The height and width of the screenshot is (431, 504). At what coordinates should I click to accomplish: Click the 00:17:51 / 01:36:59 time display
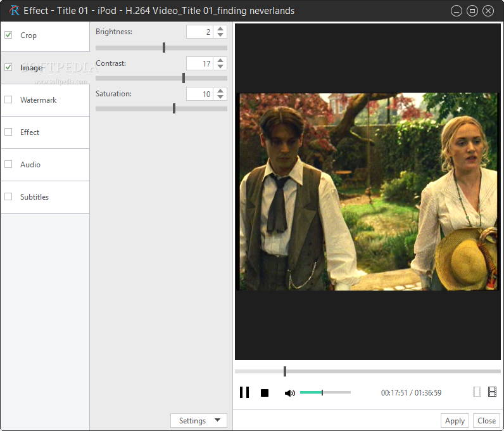click(x=411, y=393)
